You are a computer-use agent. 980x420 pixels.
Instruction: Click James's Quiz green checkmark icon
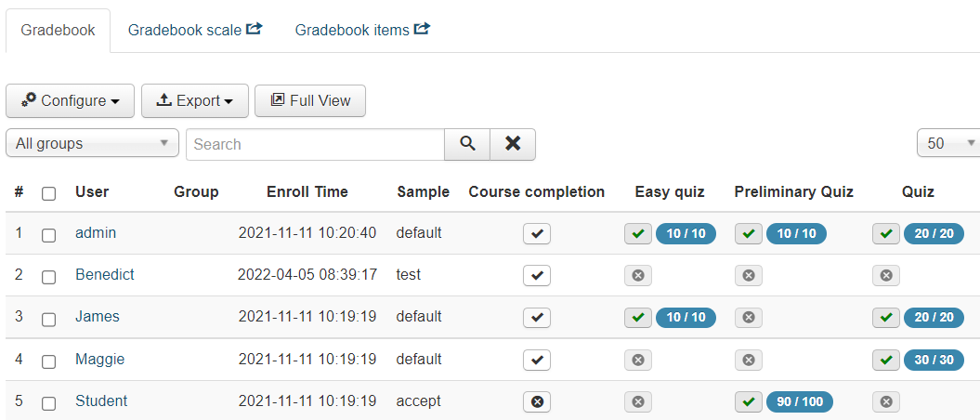click(886, 318)
